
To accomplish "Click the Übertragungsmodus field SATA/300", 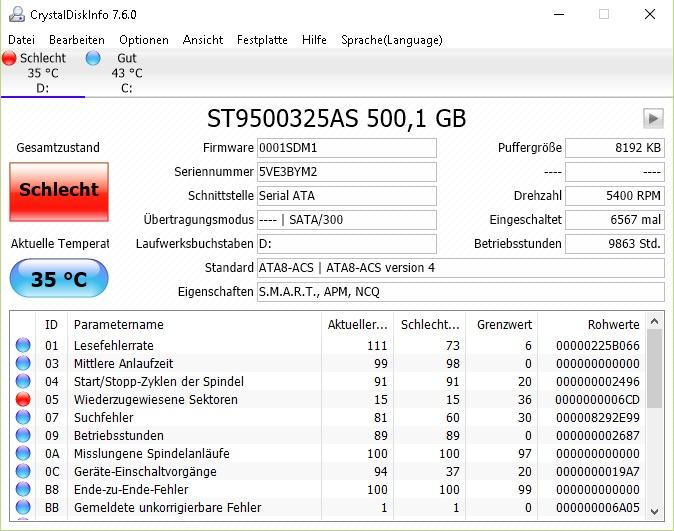I will coord(347,220).
